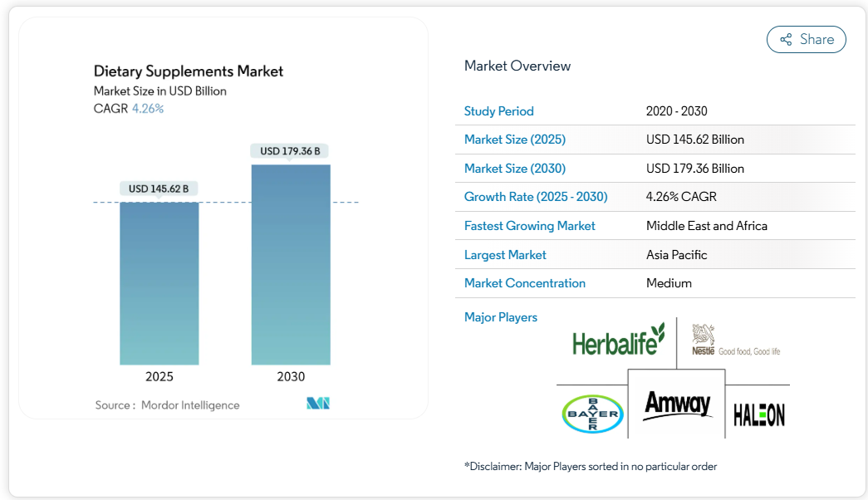The image size is (868, 500).
Task: Click the Share button
Action: click(806, 39)
